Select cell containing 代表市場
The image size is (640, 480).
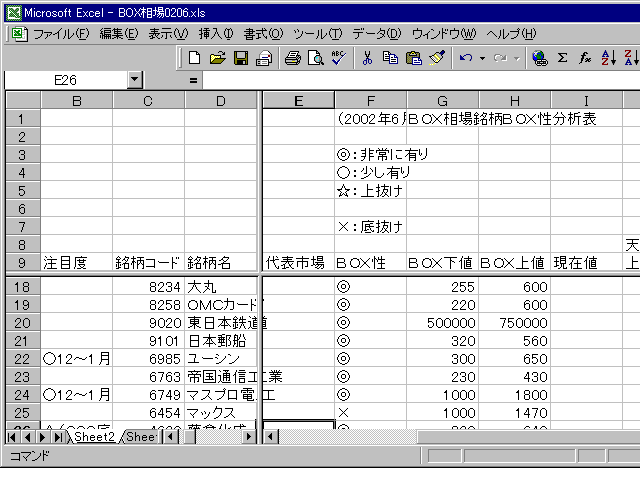click(298, 262)
